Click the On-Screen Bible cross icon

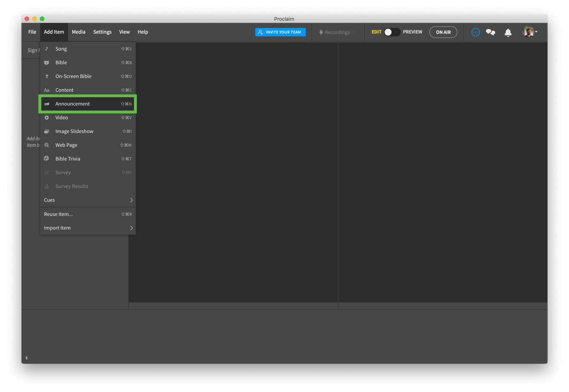47,76
